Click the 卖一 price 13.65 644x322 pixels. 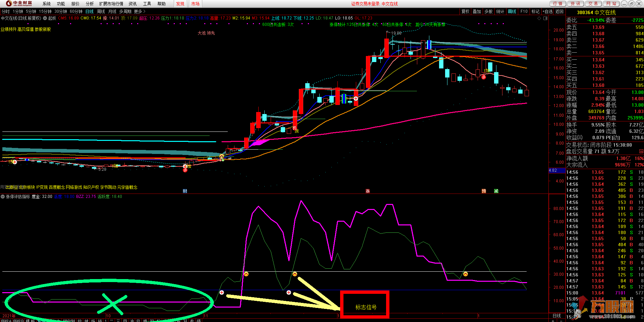click(598, 53)
